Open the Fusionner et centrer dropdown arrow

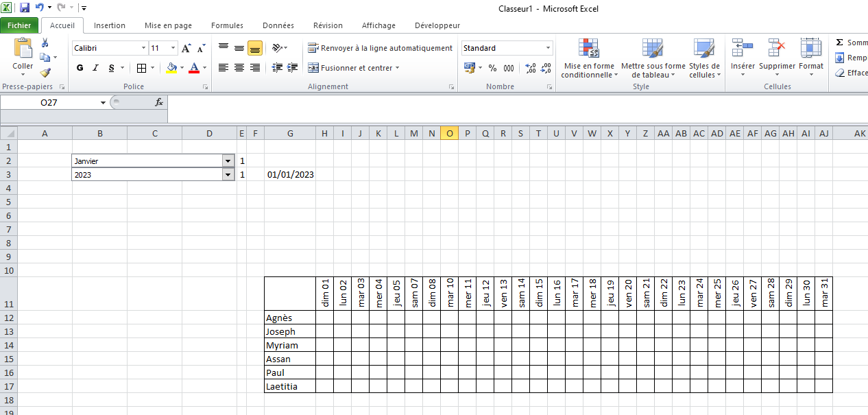pyautogui.click(x=397, y=68)
